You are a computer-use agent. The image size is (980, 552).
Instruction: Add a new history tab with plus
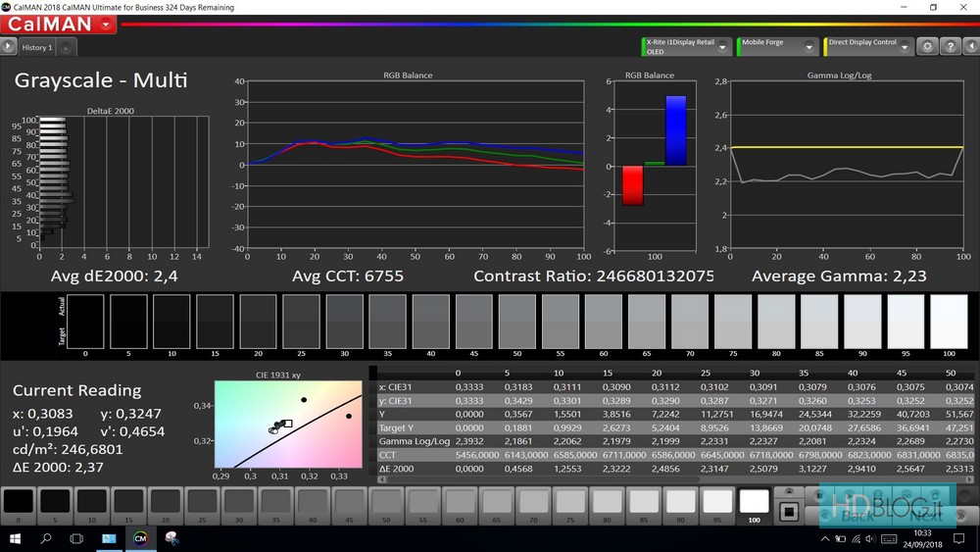pos(66,47)
